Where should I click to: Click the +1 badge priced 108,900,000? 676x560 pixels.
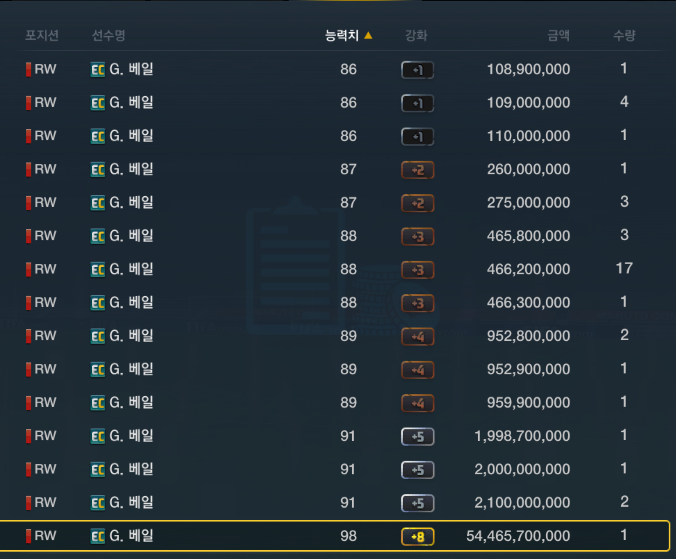pyautogui.click(x=417, y=70)
